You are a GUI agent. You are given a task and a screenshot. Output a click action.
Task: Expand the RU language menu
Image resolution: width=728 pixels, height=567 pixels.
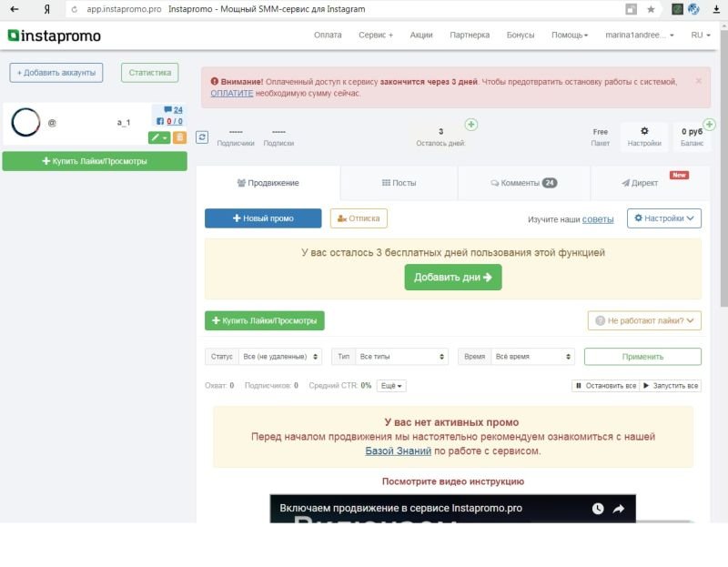tap(701, 35)
